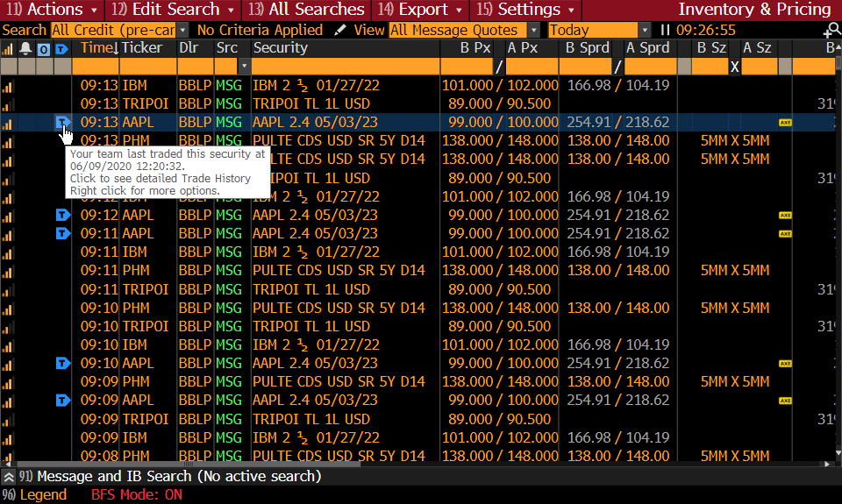Screen dimensions: 842x504
Task: Click the blue T trade history icon on the 09:13 AAPL row
Action: click(62, 123)
